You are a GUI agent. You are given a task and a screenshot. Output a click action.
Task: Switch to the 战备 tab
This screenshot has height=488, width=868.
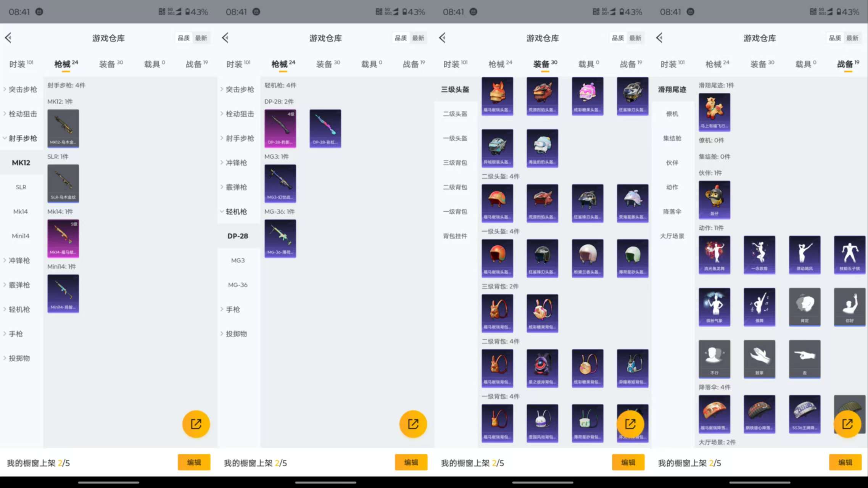(x=195, y=64)
